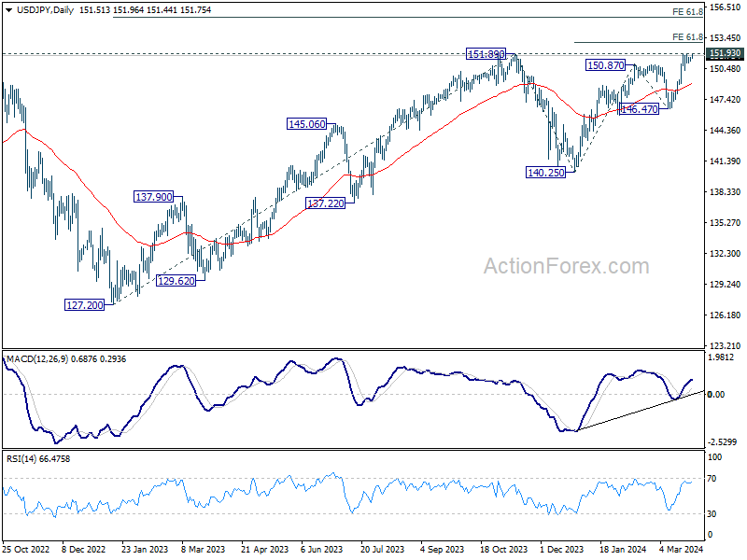
Task: Click the 6 Jun 2023 date label
Action: (x=321, y=549)
